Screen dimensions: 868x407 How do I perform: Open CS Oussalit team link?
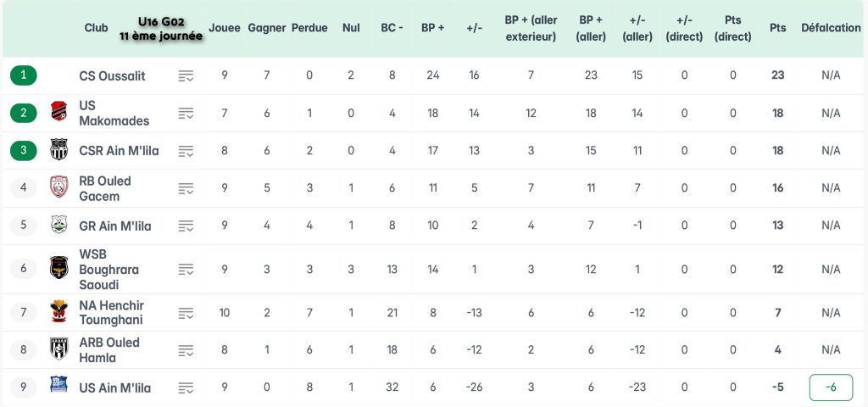point(112,75)
